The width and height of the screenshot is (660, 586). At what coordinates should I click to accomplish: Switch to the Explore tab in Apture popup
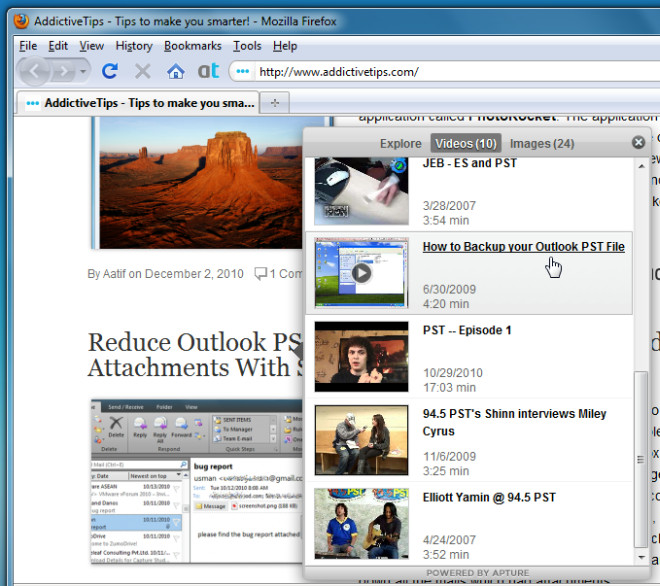click(x=401, y=144)
